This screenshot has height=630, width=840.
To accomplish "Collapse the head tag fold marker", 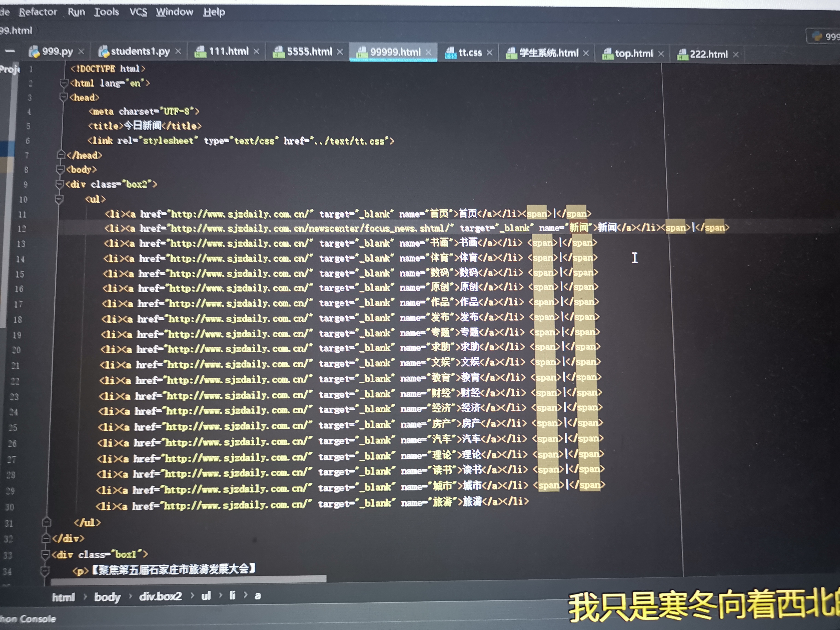I will [x=64, y=97].
